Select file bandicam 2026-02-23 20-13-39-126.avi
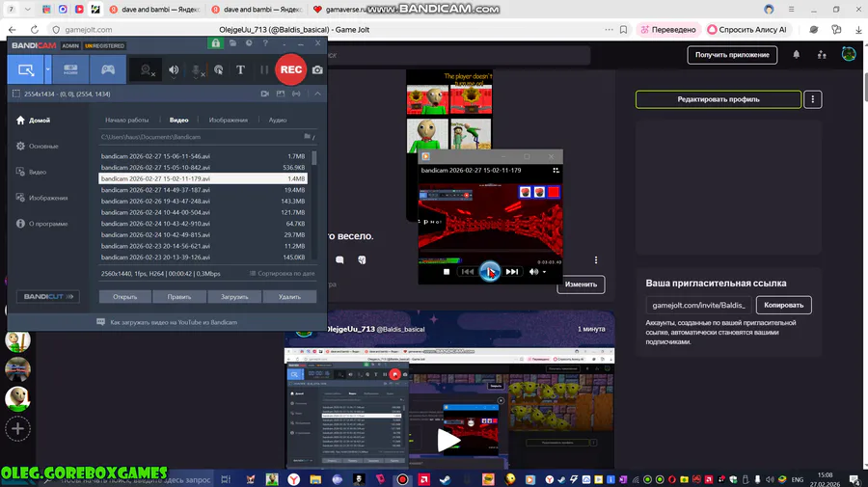 pyautogui.click(x=203, y=257)
